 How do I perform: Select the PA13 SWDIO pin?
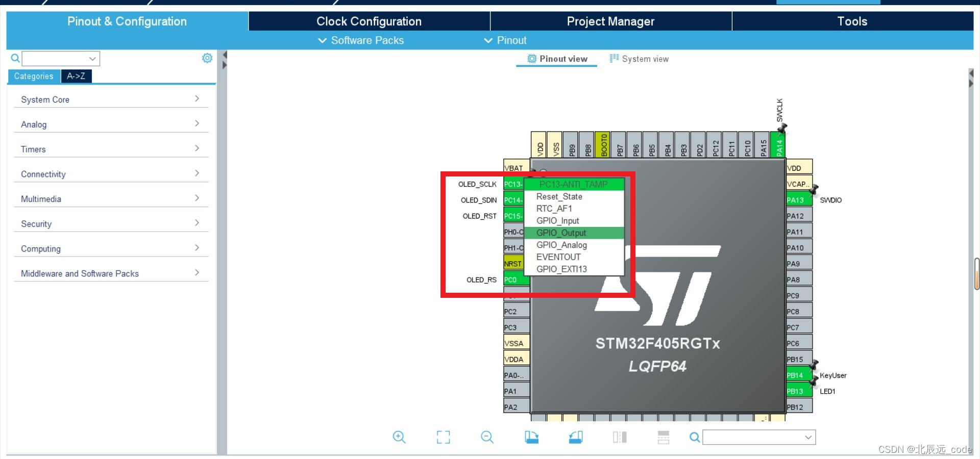[x=799, y=200]
